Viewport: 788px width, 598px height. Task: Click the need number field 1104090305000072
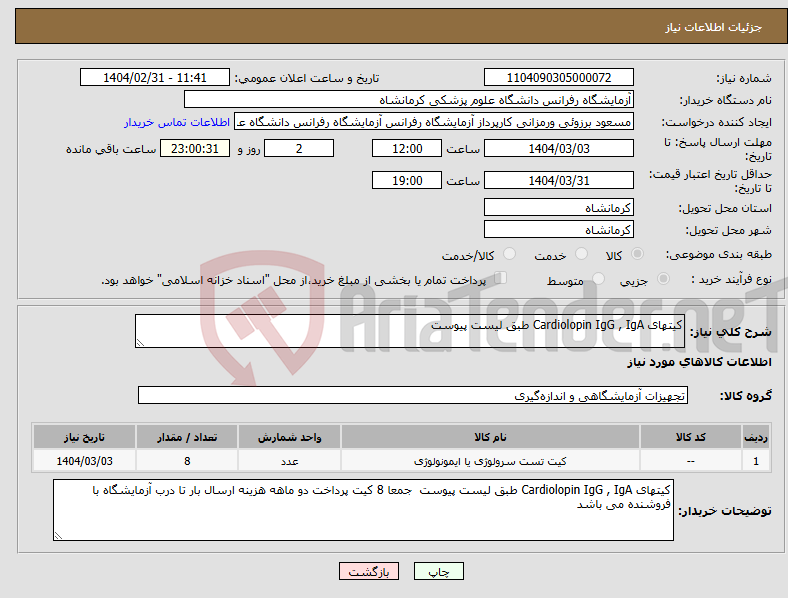coord(558,77)
